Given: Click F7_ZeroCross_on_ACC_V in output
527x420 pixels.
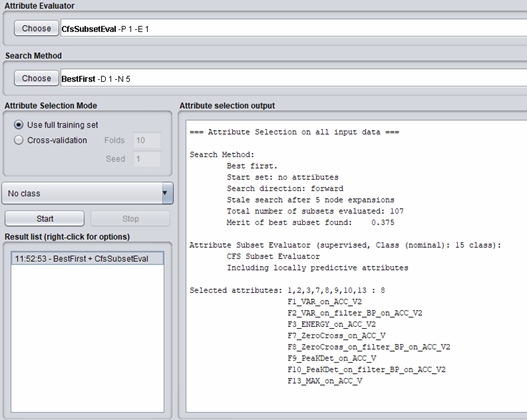Looking at the screenshot, I should pyautogui.click(x=336, y=336).
